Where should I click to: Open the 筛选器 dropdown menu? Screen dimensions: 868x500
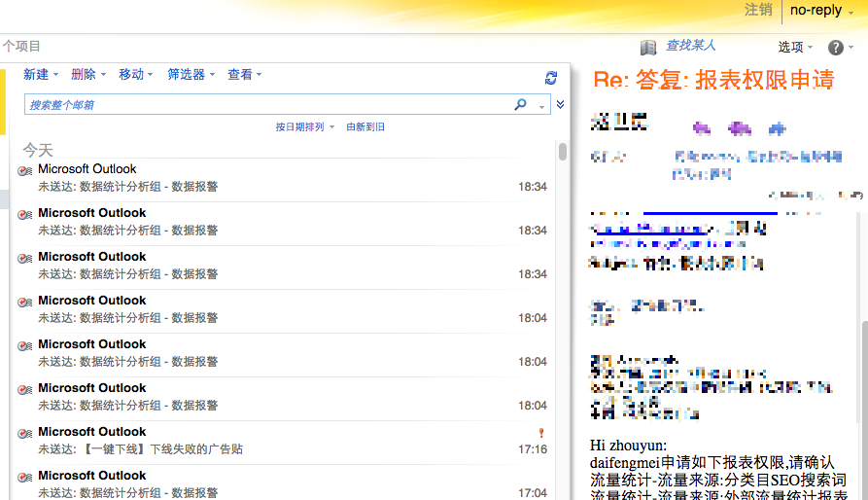click(x=191, y=74)
